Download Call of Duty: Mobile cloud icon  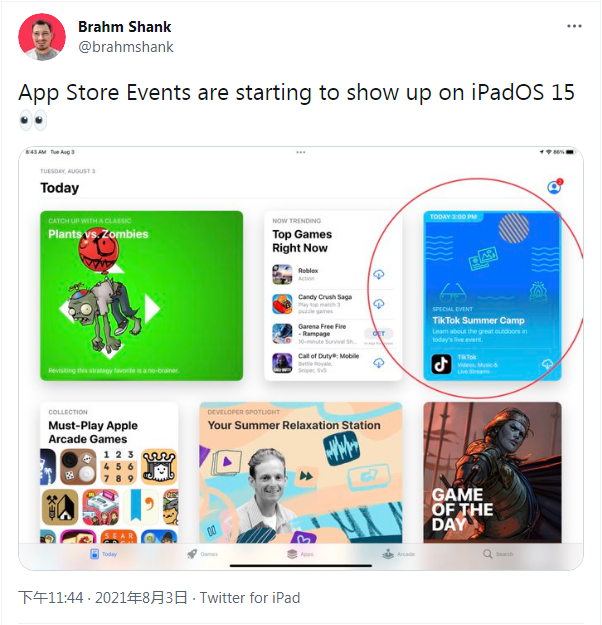tap(379, 363)
